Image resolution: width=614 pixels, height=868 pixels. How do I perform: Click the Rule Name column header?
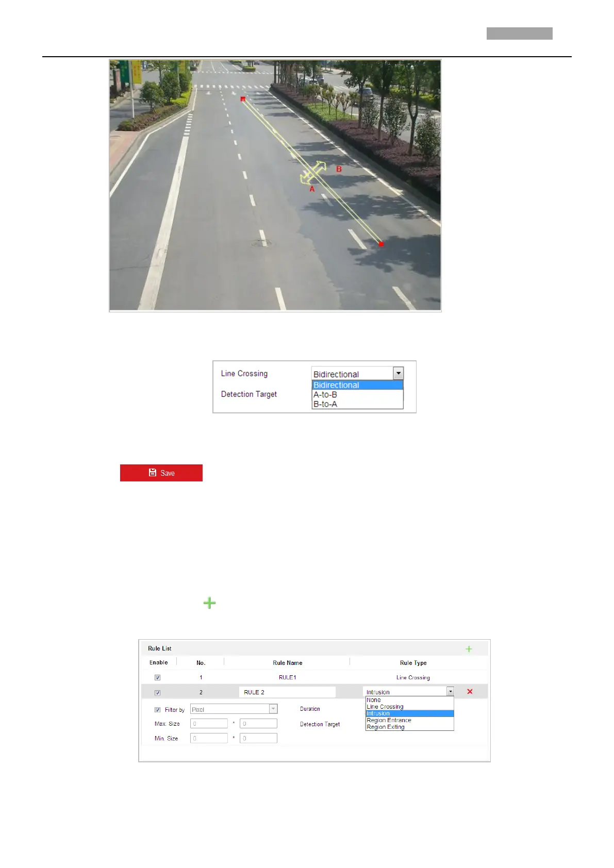[x=288, y=663]
